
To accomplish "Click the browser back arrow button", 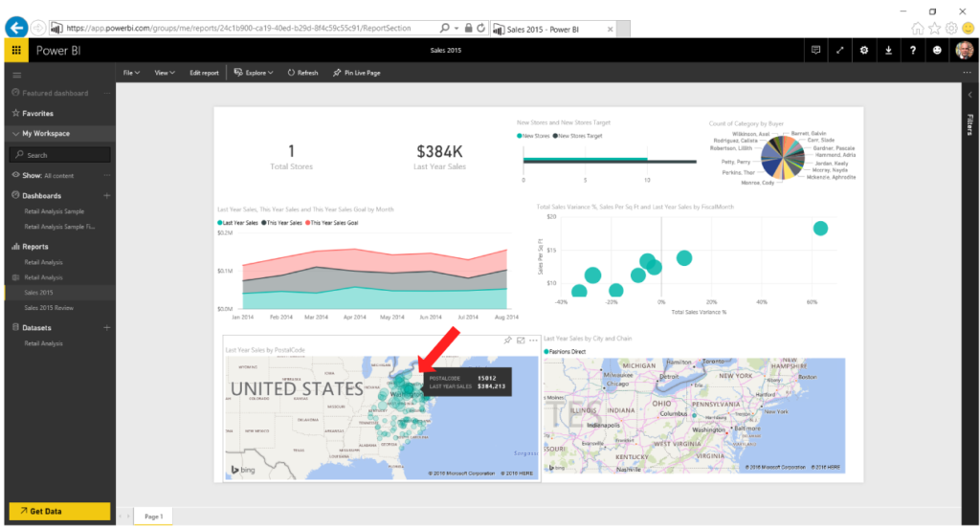I will pos(16,28).
